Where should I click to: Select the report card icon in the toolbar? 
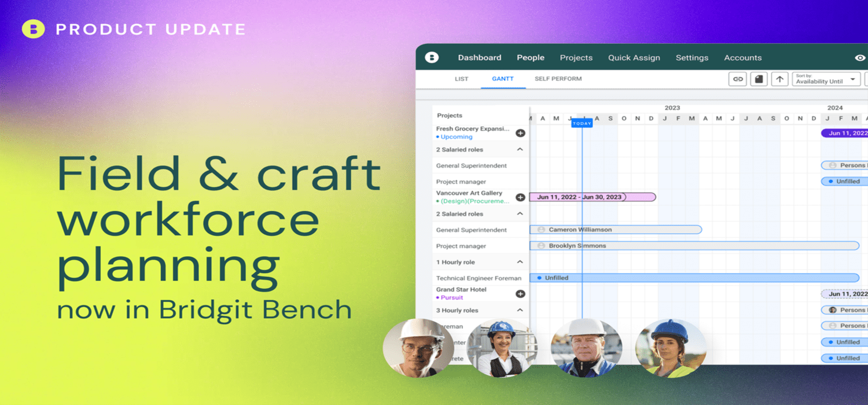tap(759, 79)
